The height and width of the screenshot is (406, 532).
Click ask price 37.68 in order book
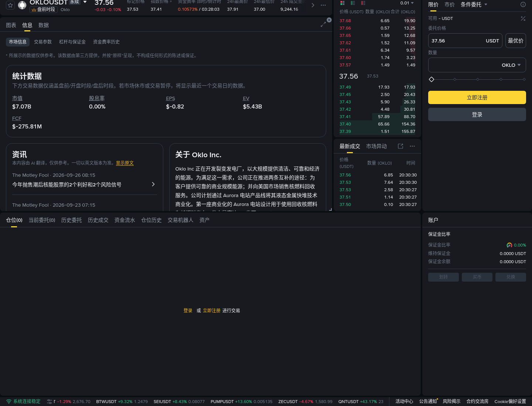(345, 21)
